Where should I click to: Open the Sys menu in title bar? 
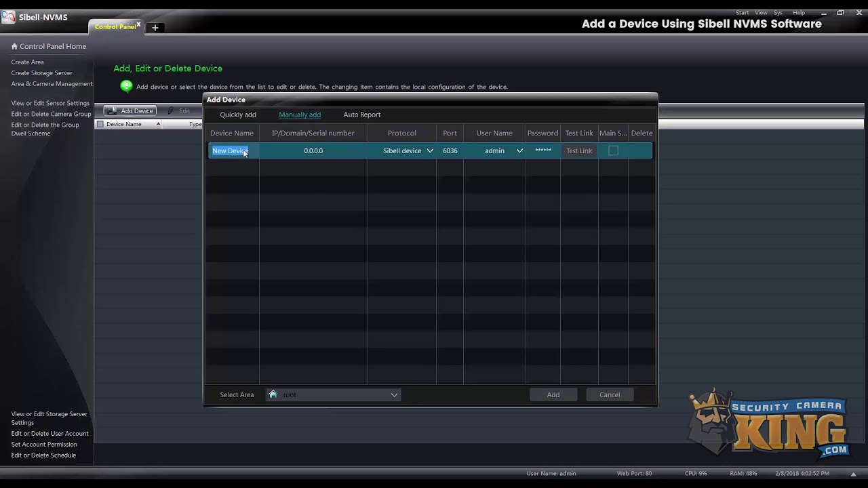(778, 13)
